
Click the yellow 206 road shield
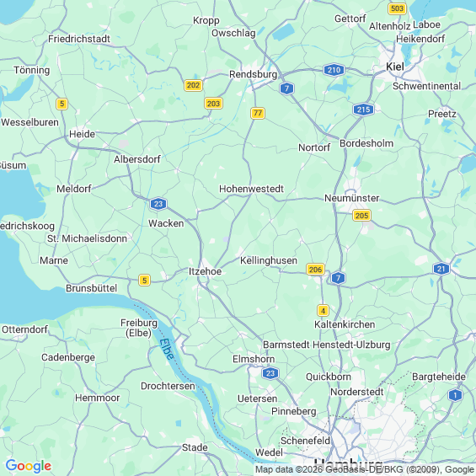(315, 270)
